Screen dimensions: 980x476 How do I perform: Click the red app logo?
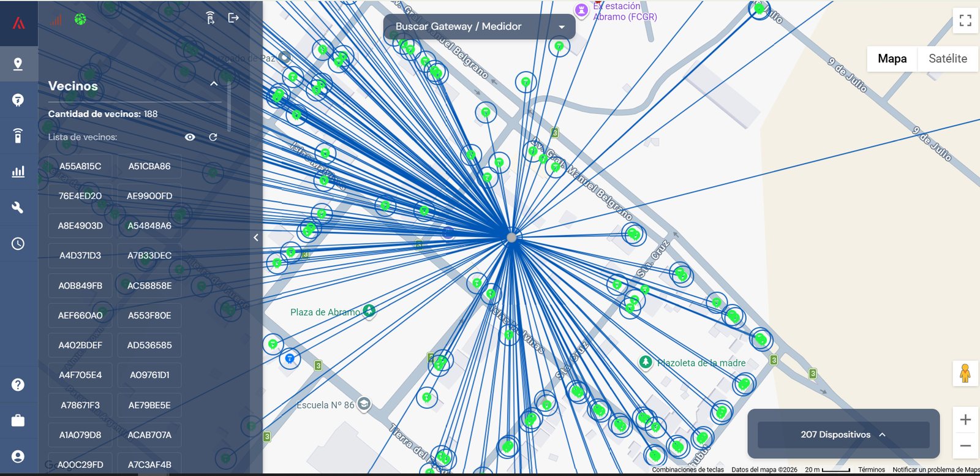pos(19,23)
